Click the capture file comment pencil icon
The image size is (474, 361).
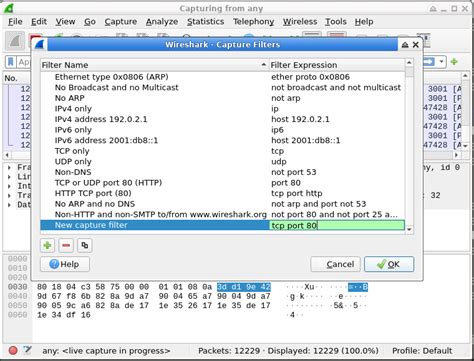(27, 350)
